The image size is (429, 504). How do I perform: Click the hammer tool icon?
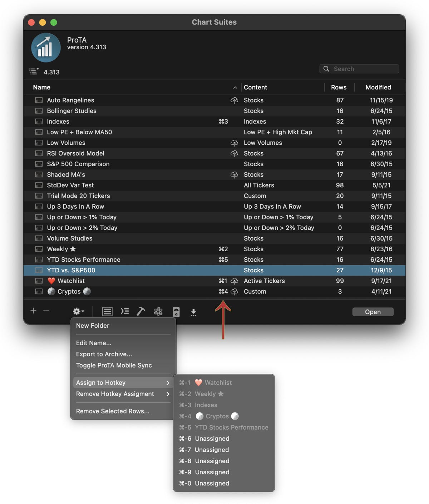point(141,312)
